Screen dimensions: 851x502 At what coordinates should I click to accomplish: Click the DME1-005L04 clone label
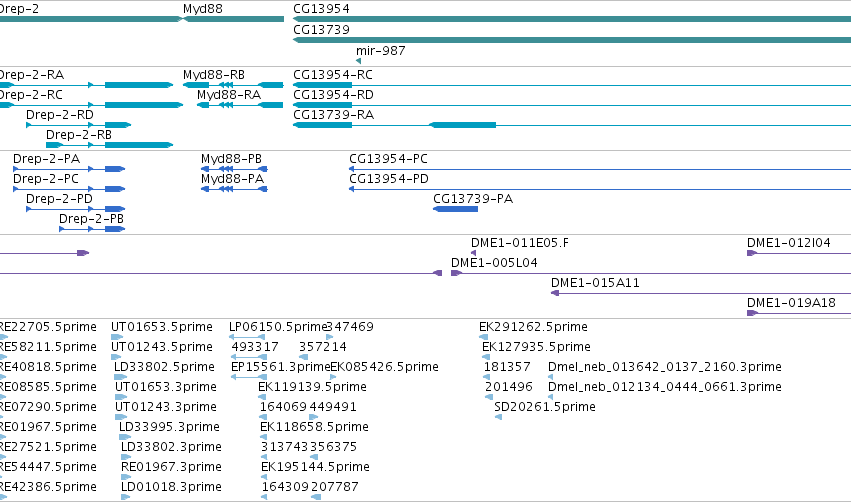[494, 263]
